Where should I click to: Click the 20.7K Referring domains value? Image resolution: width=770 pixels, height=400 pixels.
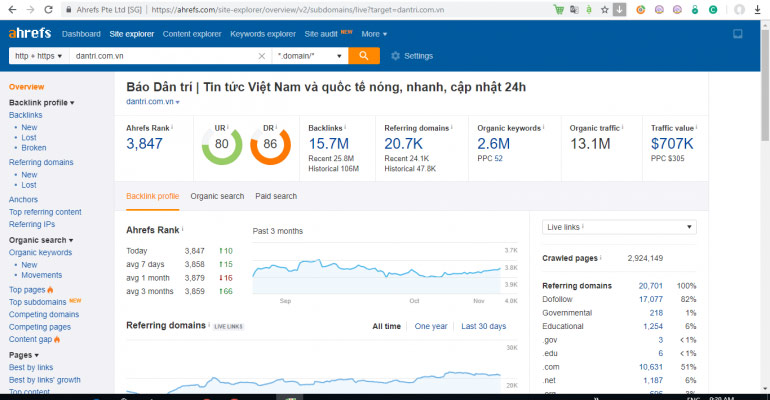coord(403,144)
